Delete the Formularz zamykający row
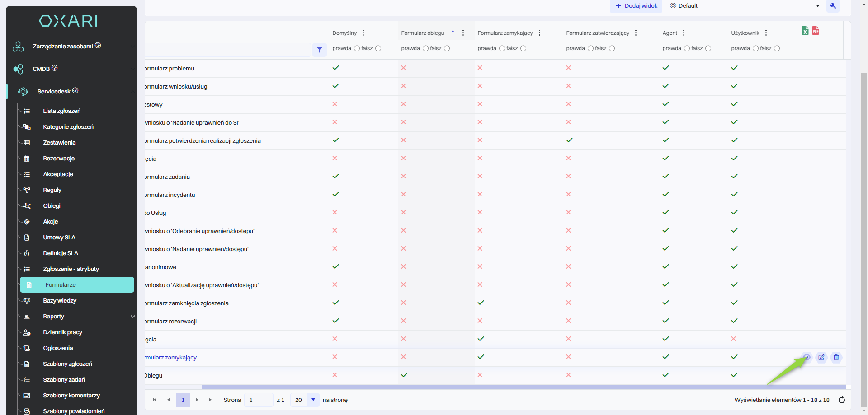868x415 pixels. pyautogui.click(x=836, y=357)
